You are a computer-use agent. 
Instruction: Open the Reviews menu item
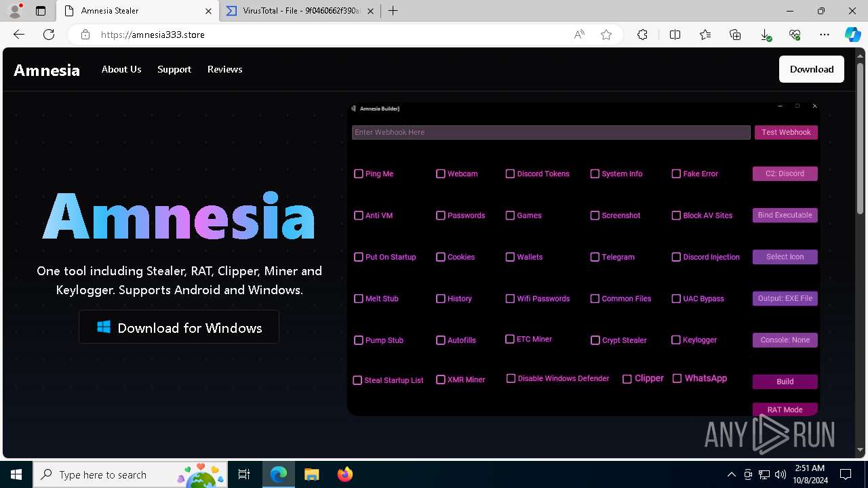(x=225, y=69)
